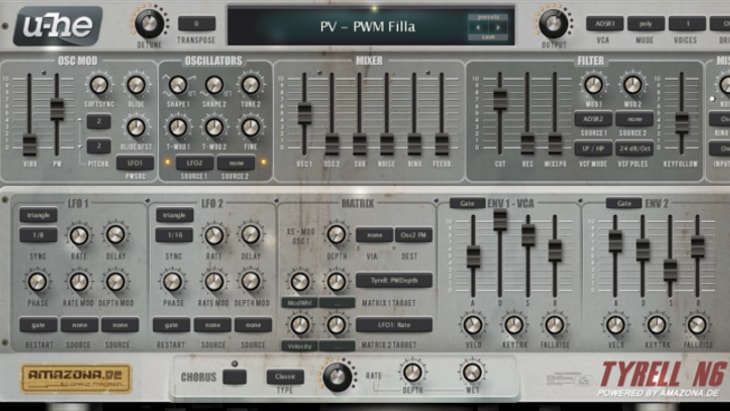The image size is (730, 411).
Task: Click the Keyfollow slider
Action: pyautogui.click(x=682, y=122)
